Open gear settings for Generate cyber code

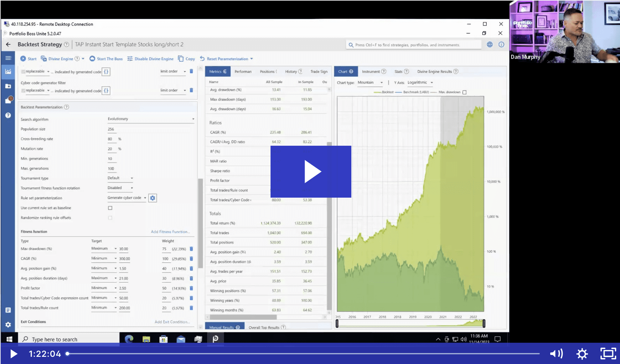coord(152,198)
